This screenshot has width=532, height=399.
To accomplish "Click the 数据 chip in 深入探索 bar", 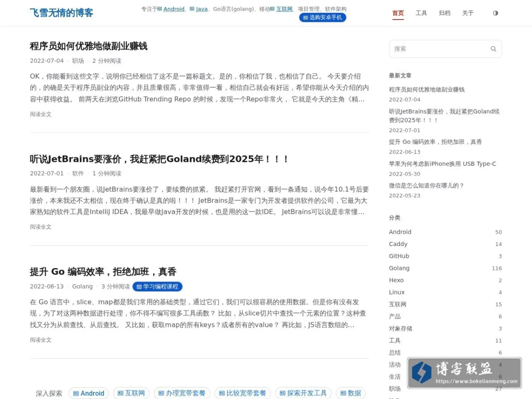I will click(351, 393).
